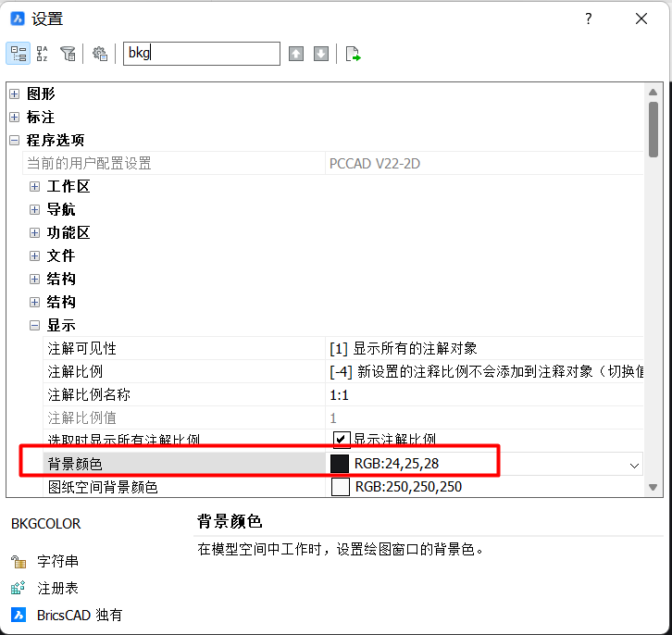Toggle the 显示注解比例 checkbox
This screenshot has height=635, width=672.
[x=342, y=439]
